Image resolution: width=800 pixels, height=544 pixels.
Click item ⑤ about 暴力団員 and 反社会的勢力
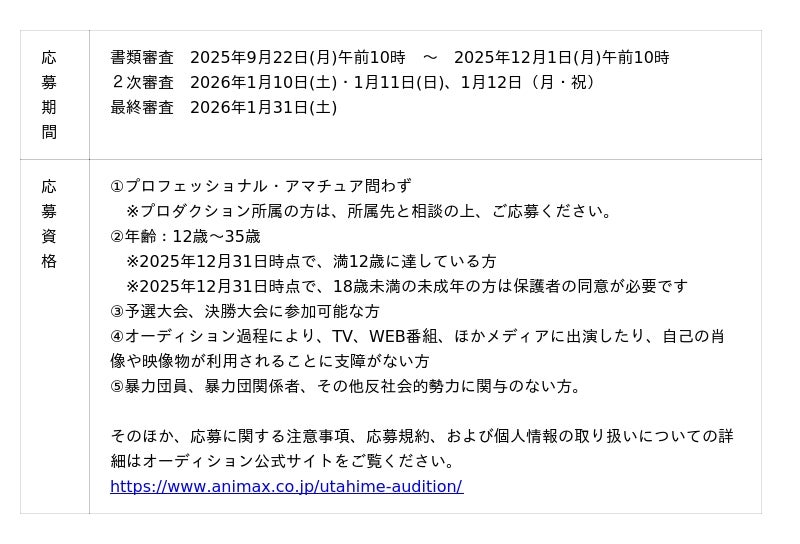[345, 386]
